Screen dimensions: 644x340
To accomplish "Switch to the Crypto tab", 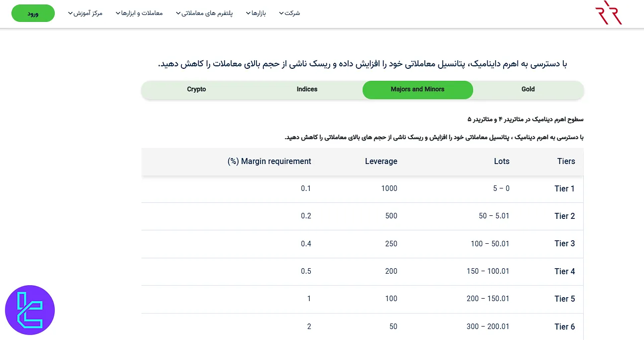I will coord(196,89).
